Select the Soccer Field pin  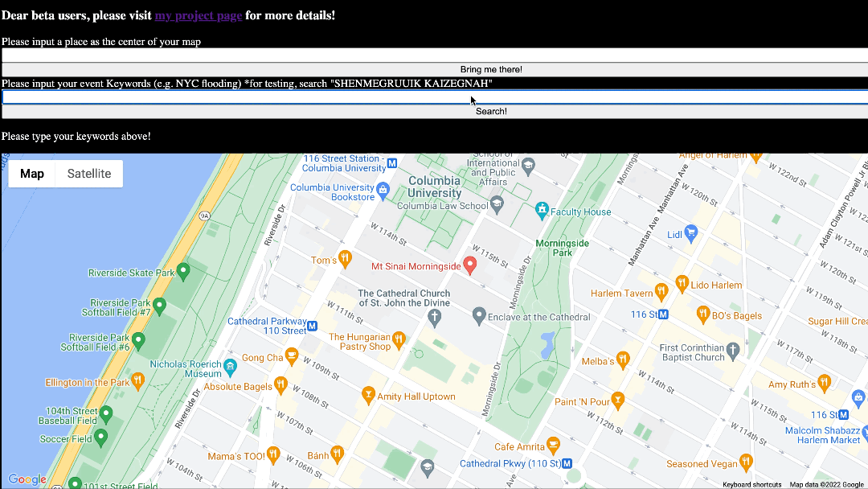[x=100, y=438]
